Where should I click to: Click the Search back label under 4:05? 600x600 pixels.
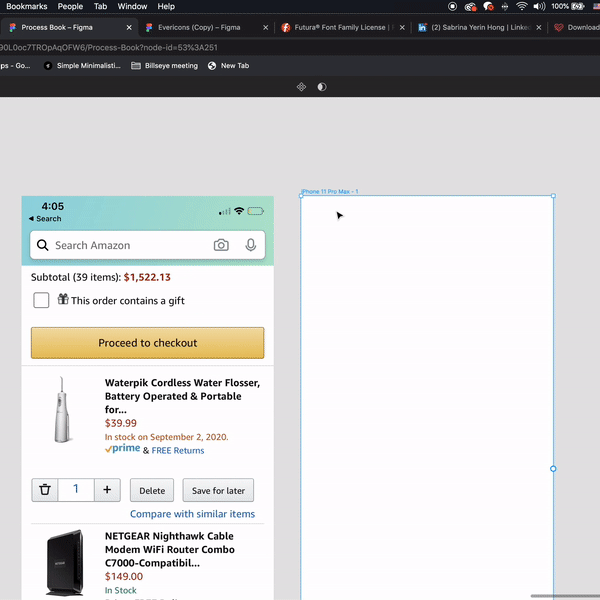point(49,218)
